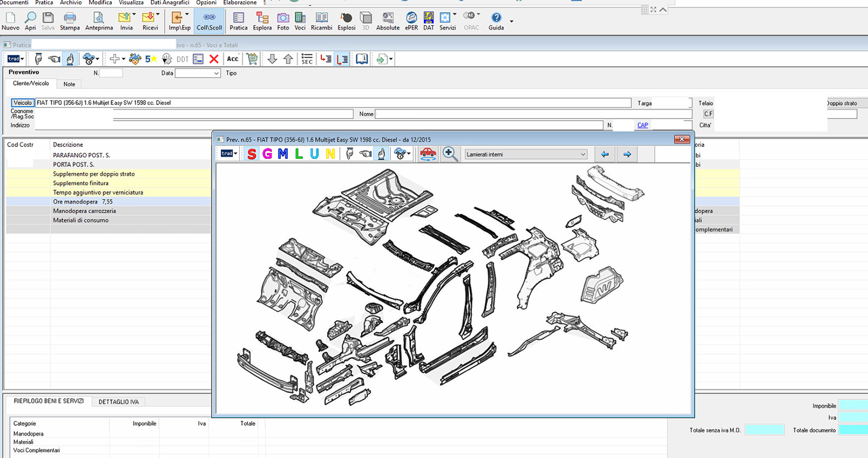Expand the Imp\Exp dropdown arrow
868x458 pixels.
187,15
